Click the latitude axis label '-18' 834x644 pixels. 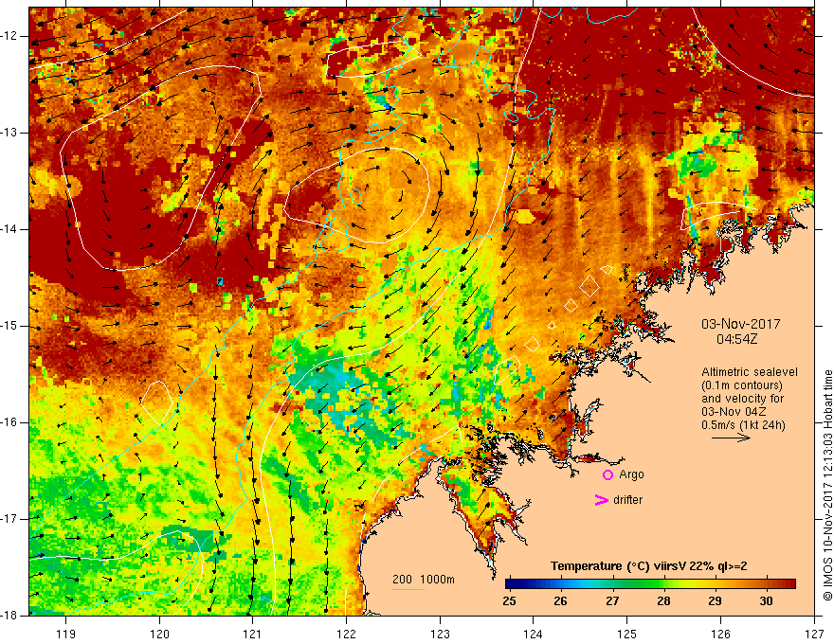coord(9,616)
